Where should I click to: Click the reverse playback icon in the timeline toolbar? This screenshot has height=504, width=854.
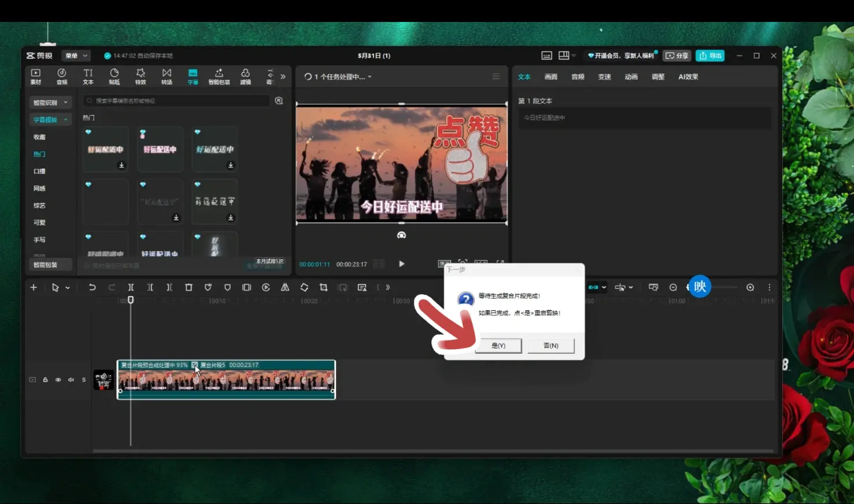click(x=266, y=287)
